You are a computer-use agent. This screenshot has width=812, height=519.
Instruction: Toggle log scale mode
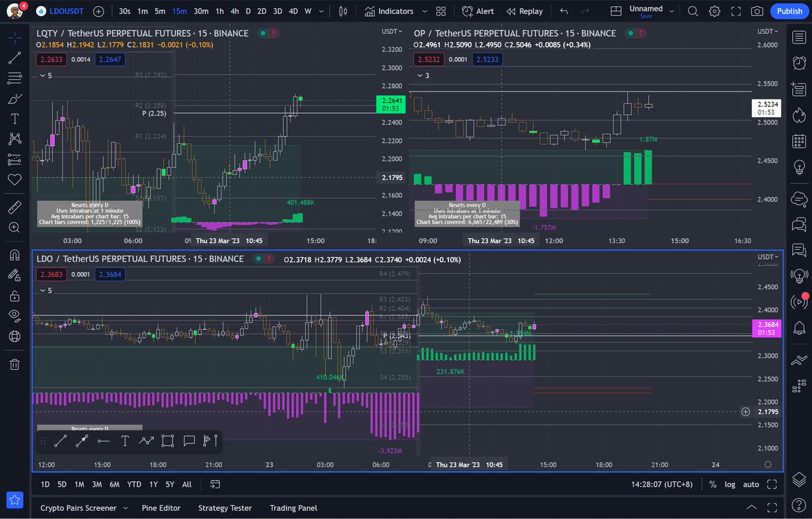730,484
